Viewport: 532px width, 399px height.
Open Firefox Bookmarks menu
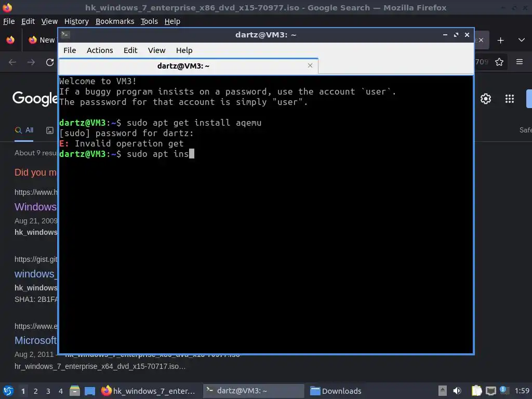point(115,21)
